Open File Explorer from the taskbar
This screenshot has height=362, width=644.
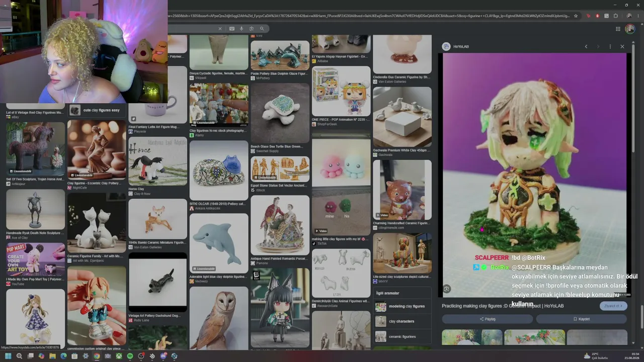[52, 356]
